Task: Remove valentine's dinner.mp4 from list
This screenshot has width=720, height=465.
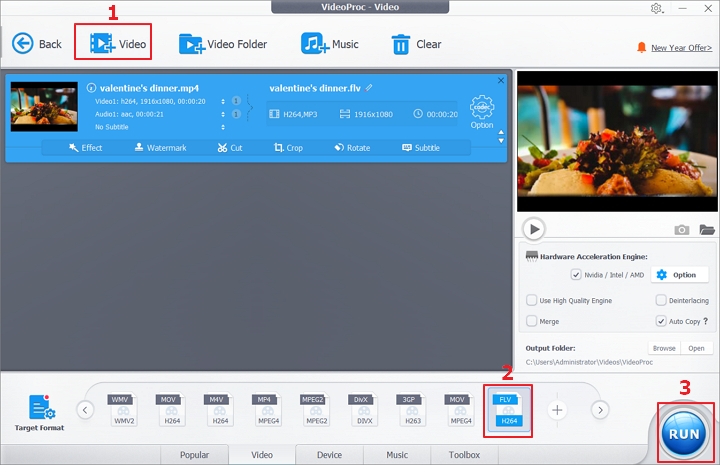Action: tap(501, 80)
